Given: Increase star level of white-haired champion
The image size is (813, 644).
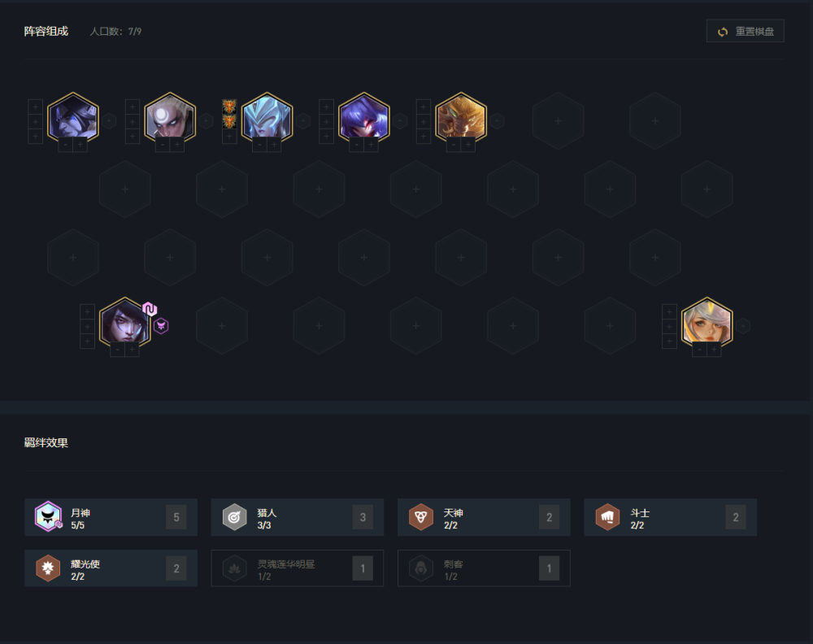Looking at the screenshot, I should (x=714, y=350).
